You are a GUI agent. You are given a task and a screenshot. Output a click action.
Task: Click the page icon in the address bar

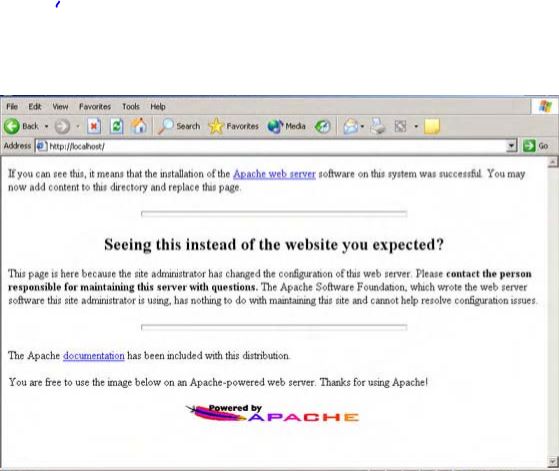coord(42,146)
